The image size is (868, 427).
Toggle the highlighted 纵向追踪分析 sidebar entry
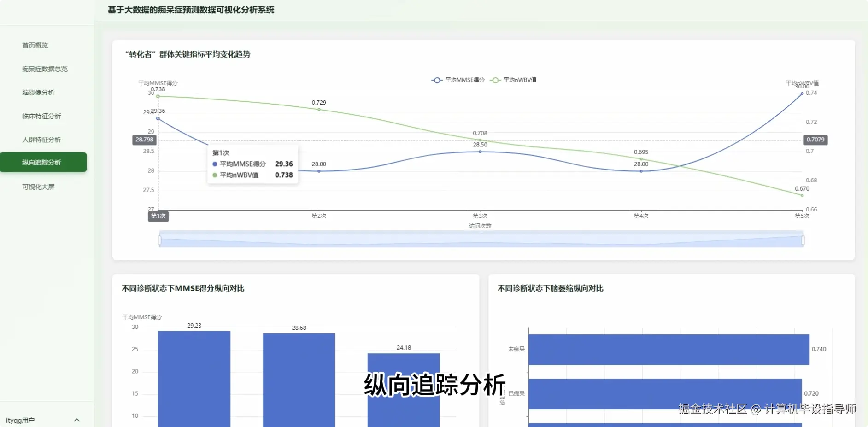click(x=44, y=162)
